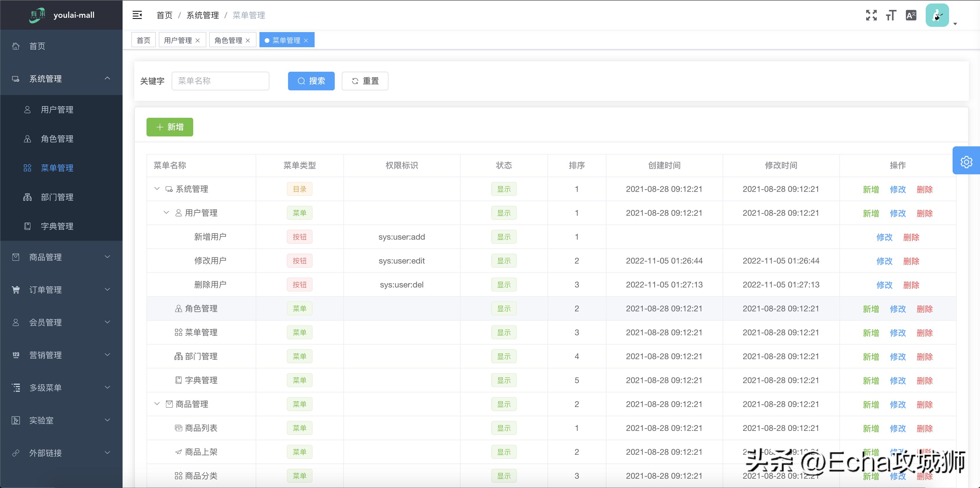Click the fullscreen icon in top bar
The image size is (980, 488).
click(x=871, y=15)
